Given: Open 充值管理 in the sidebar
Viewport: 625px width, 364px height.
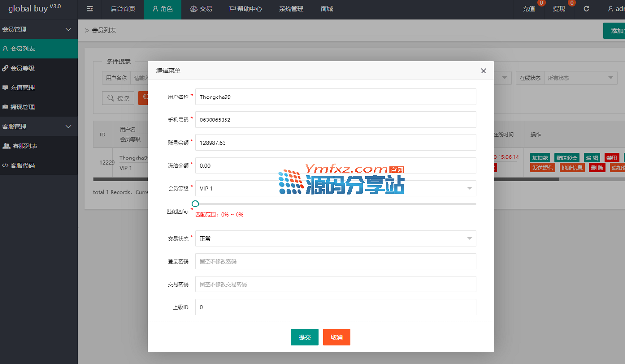Looking at the screenshot, I should pos(23,88).
